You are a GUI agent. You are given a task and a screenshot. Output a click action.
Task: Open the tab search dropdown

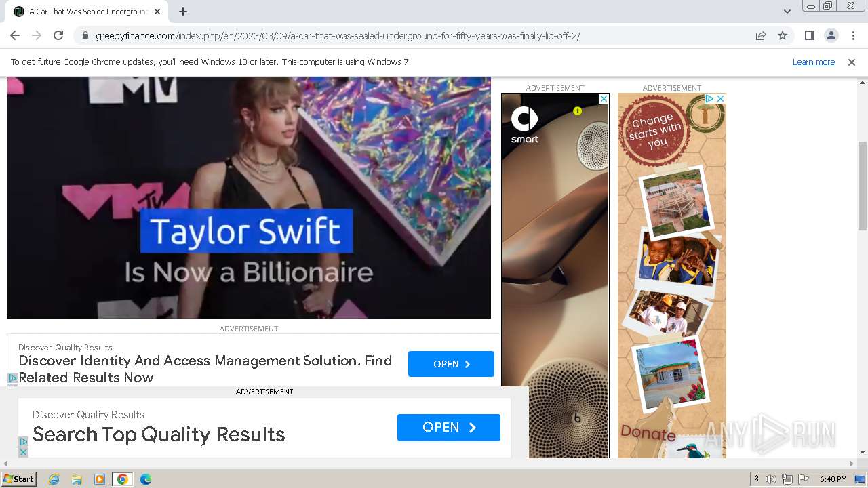click(787, 11)
